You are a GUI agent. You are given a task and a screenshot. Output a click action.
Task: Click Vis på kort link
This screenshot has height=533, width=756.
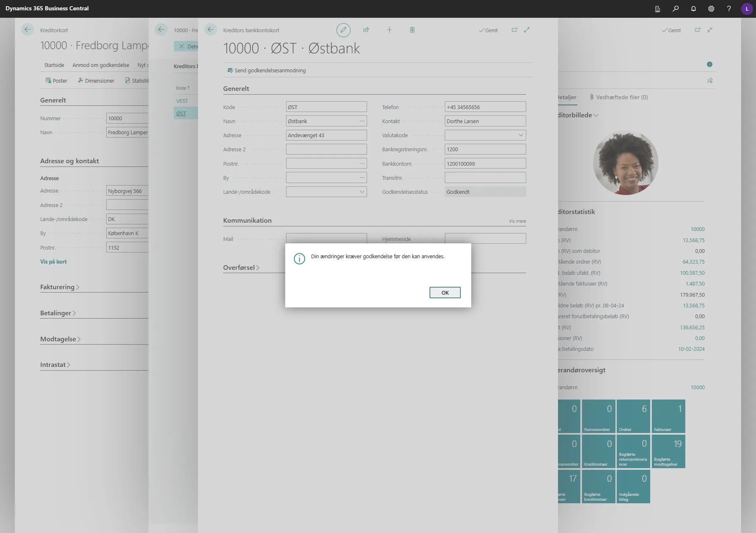point(53,262)
